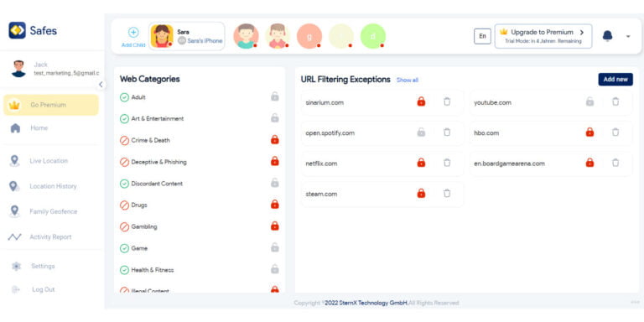This screenshot has width=644, height=322.
Task: Delete the sinarium.com exception with trash icon
Action: coord(447,101)
